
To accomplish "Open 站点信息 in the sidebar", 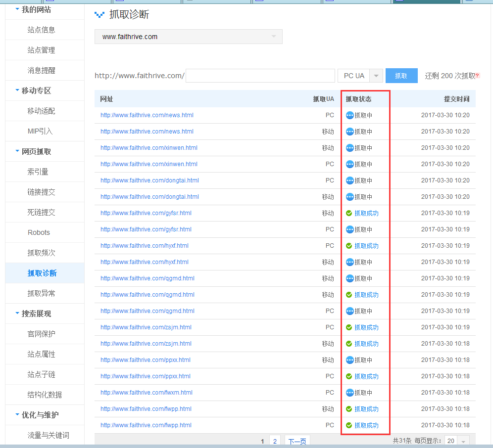I will pyautogui.click(x=41, y=30).
